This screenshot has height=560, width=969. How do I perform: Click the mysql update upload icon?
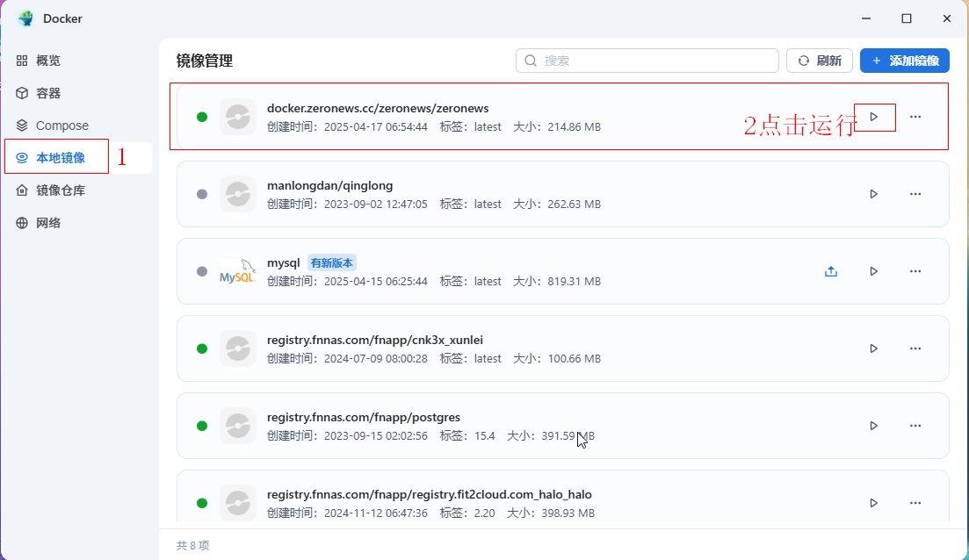(x=831, y=271)
